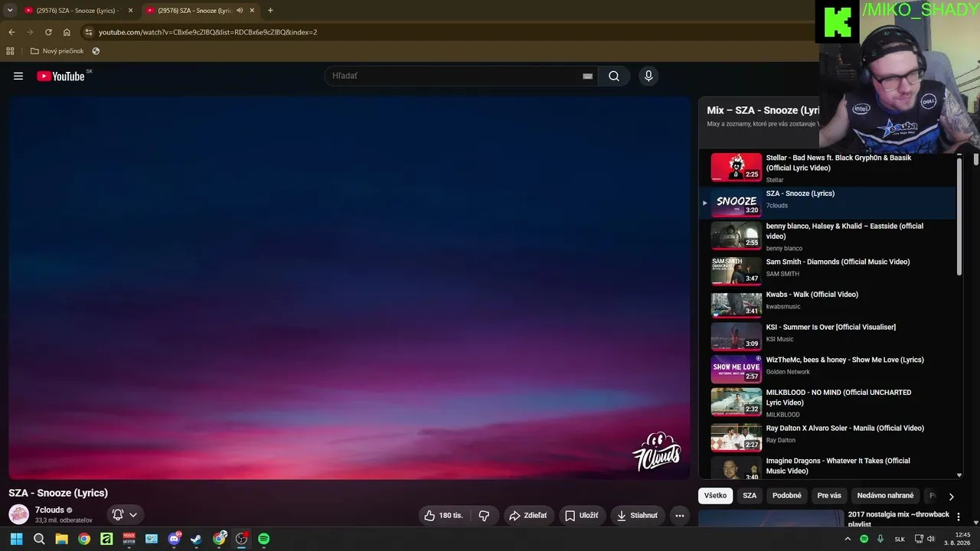Image resolution: width=980 pixels, height=551 pixels.
Task: Dislike the video with thumbs down
Action: click(x=484, y=516)
